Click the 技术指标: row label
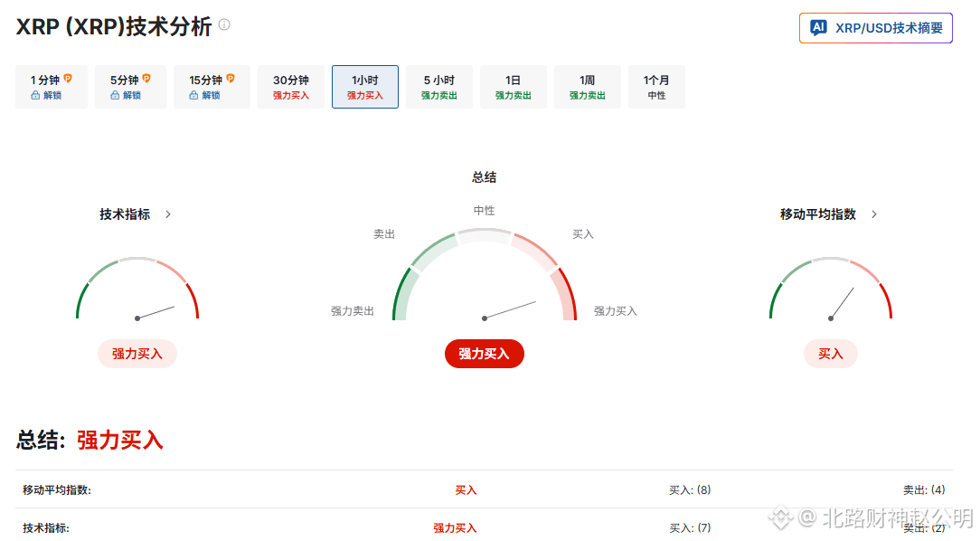The height and width of the screenshot is (541, 980). (46, 528)
